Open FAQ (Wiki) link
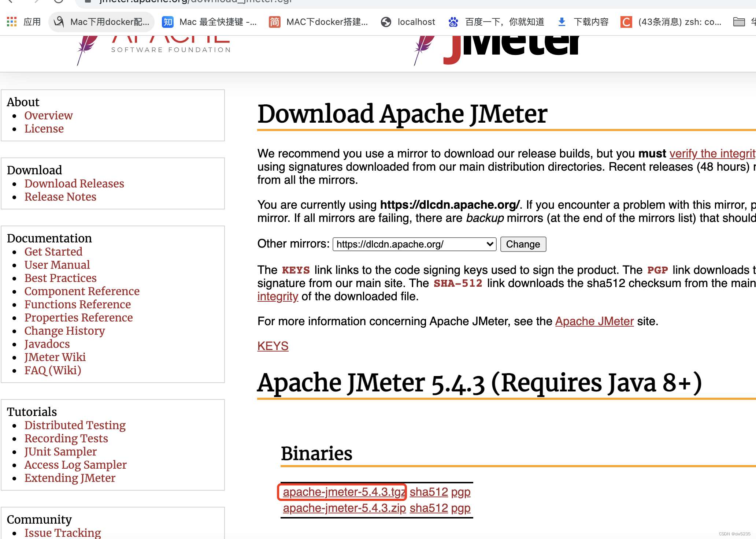The image size is (756, 539). (x=53, y=370)
